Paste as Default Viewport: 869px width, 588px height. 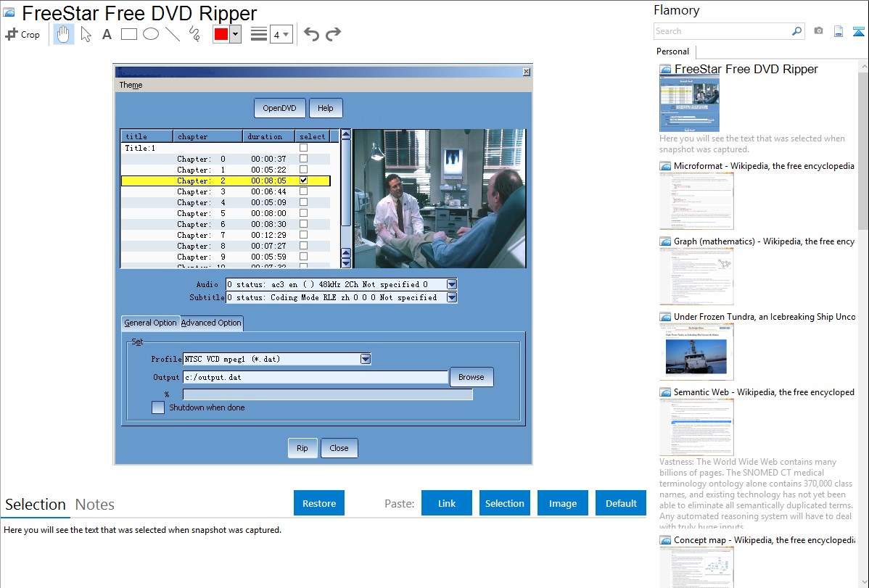(x=621, y=503)
